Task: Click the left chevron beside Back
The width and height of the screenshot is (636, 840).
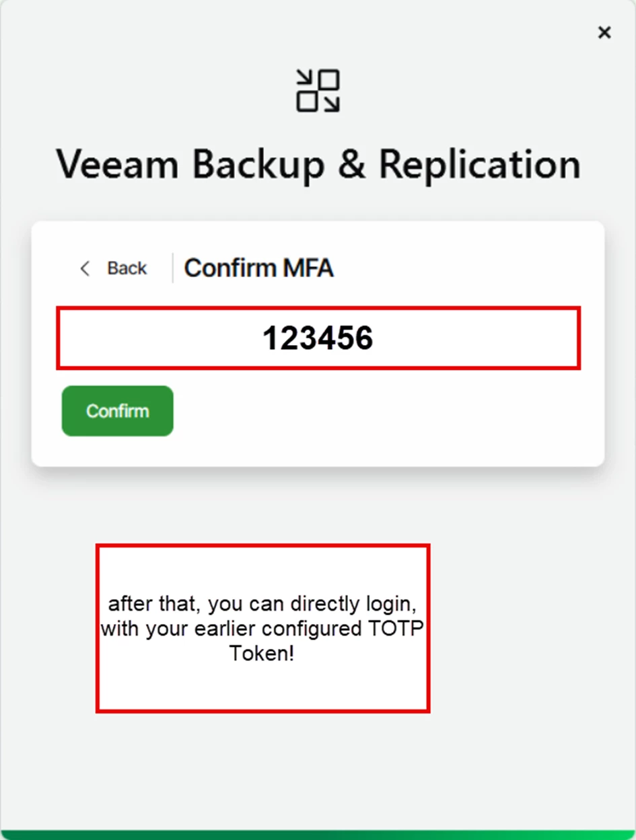Action: 85,268
